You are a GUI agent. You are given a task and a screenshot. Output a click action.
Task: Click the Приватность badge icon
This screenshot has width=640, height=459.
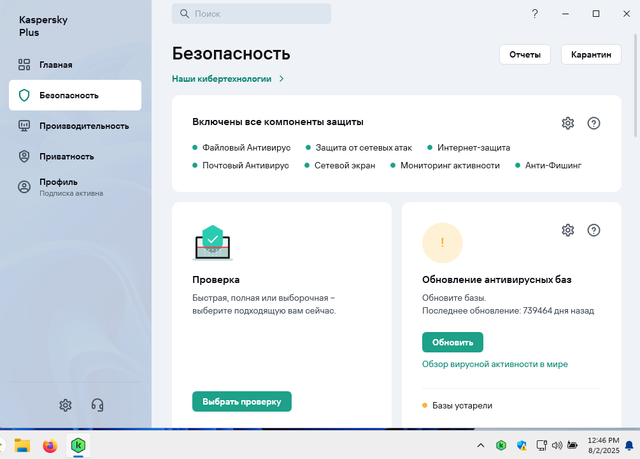click(x=24, y=156)
